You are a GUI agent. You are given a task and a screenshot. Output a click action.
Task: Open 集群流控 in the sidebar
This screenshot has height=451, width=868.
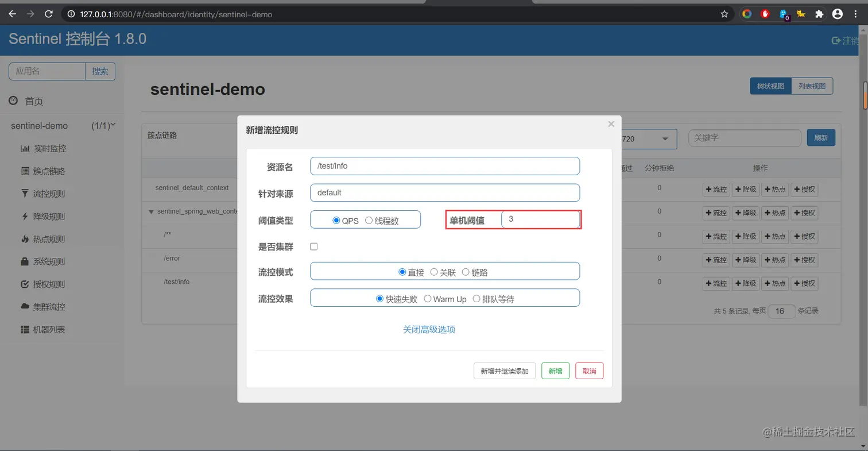click(43, 307)
